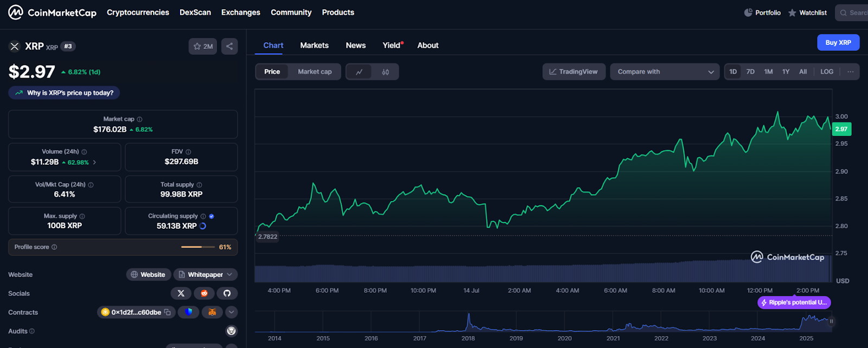The image size is (868, 348).
Task: Click Profile score info icon
Action: click(54, 247)
